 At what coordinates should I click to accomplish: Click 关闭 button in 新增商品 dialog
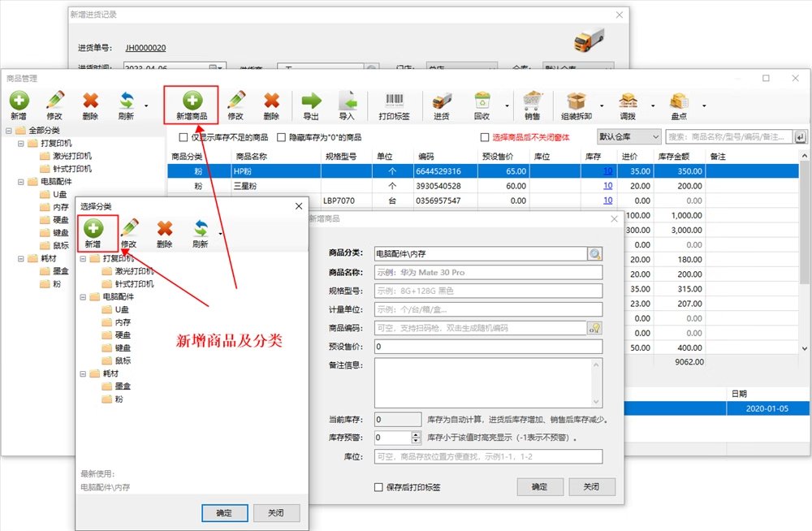point(591,486)
